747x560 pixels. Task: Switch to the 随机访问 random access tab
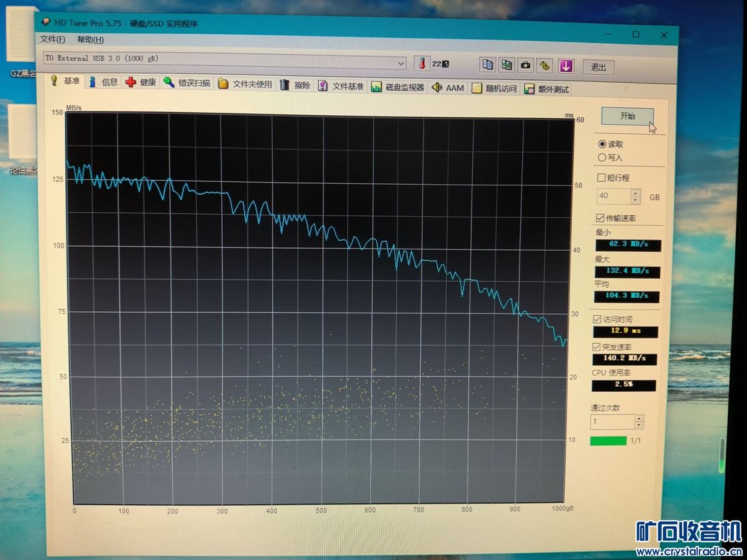point(494,89)
